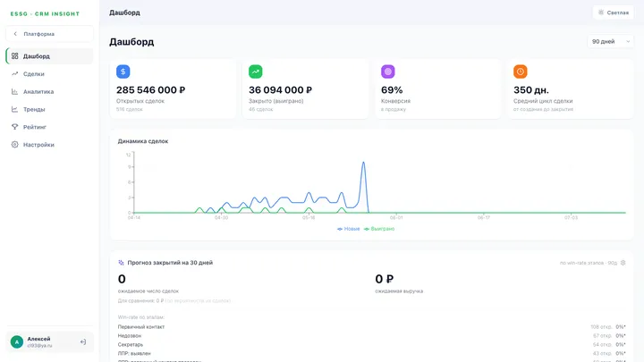Viewport: 644px width, 362px height.
Task: Click the Настройки gear icon in sidebar
Action: point(15,145)
